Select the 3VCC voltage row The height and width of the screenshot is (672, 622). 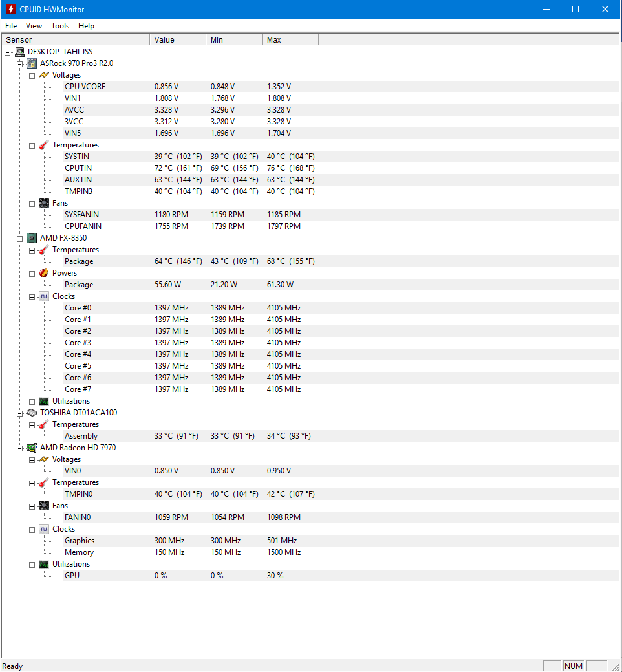click(341, 122)
